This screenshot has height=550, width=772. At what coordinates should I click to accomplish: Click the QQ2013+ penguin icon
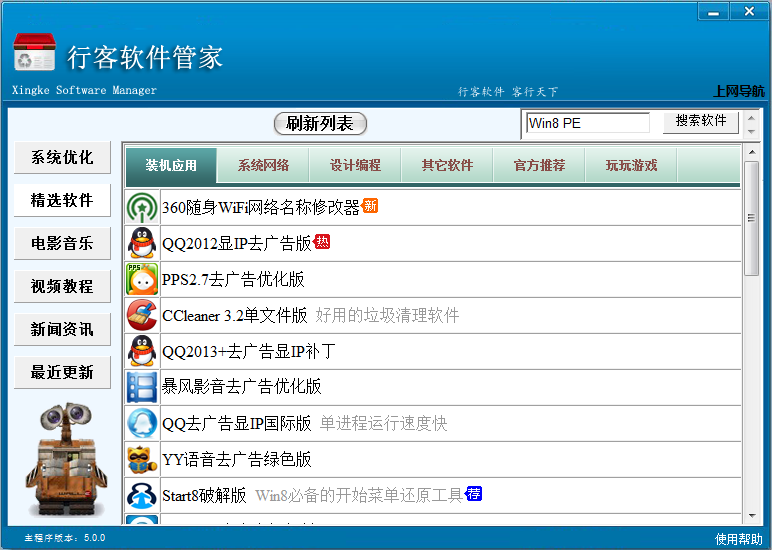pyautogui.click(x=142, y=351)
